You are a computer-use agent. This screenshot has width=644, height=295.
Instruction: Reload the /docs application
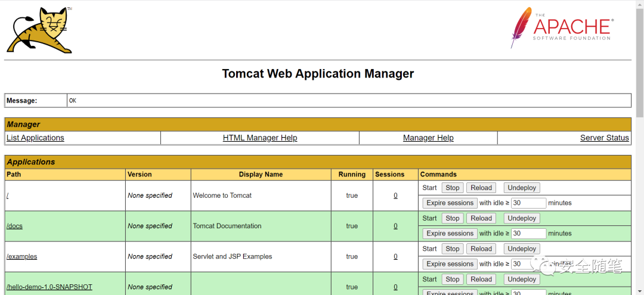(x=481, y=218)
